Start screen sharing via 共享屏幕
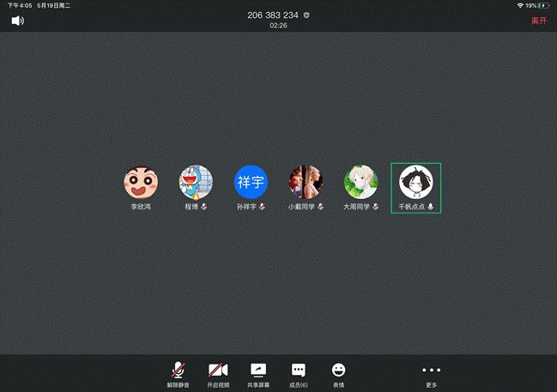The height and width of the screenshot is (392, 557). tap(258, 374)
